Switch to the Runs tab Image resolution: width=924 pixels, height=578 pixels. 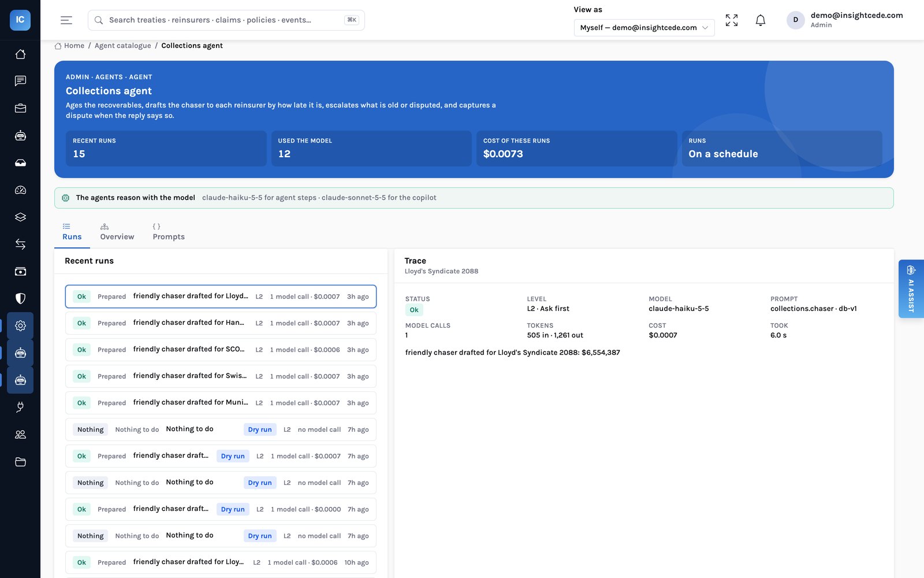[x=72, y=232]
